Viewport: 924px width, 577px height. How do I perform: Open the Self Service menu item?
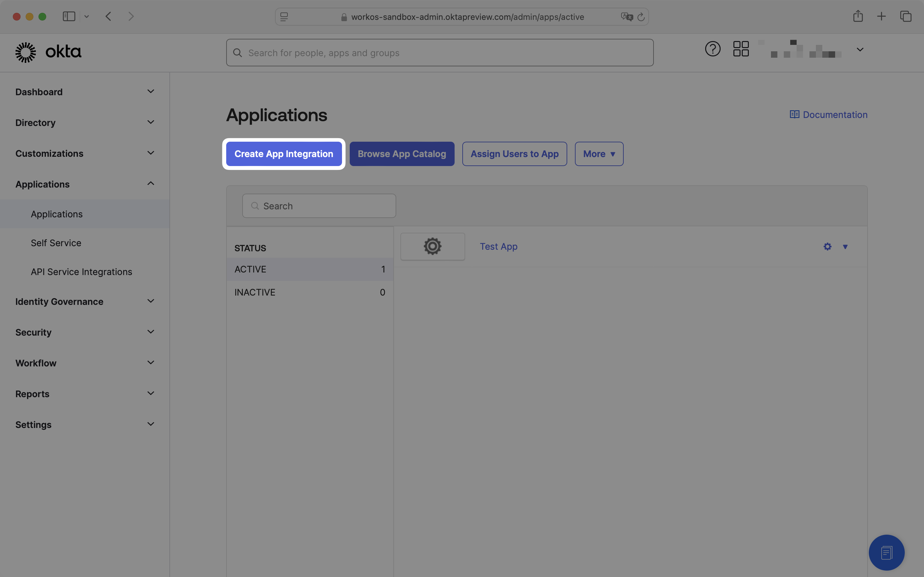tap(56, 243)
